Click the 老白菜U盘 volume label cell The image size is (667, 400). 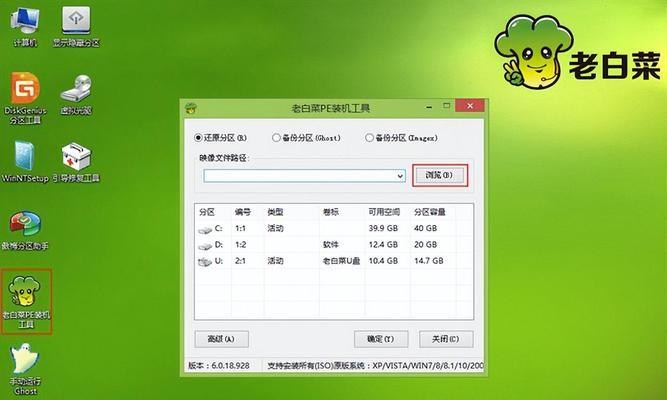tap(341, 261)
